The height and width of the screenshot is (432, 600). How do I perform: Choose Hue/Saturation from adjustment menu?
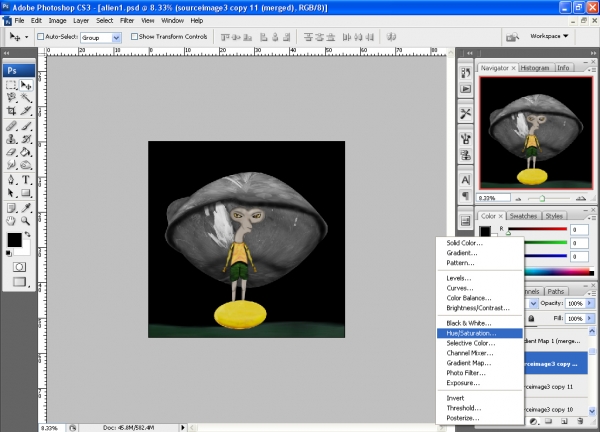click(480, 333)
